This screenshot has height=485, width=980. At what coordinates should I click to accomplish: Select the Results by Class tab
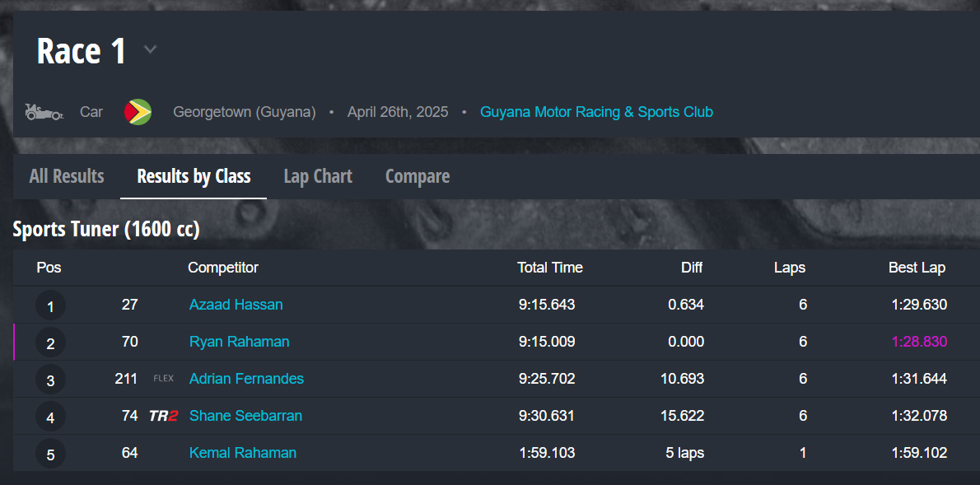194,176
